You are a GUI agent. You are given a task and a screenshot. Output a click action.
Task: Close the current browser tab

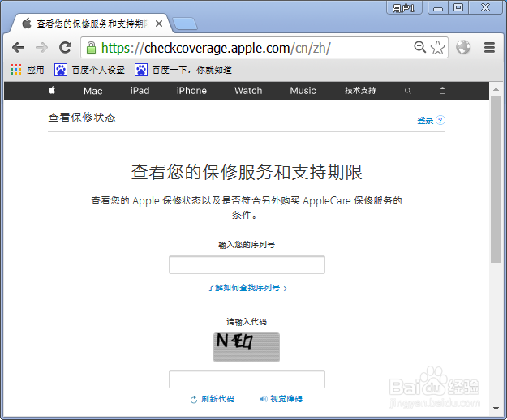pyautogui.click(x=159, y=24)
